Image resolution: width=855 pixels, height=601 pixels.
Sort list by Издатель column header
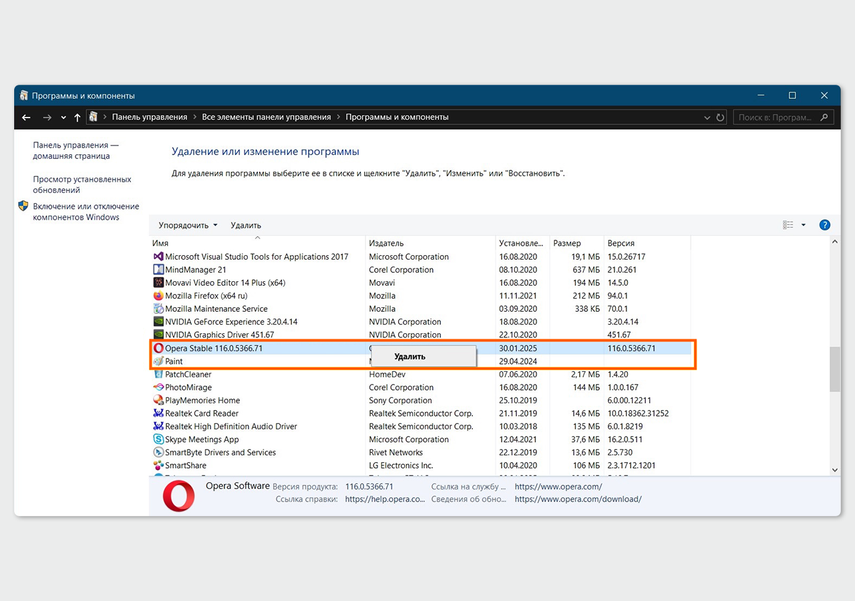[386, 243]
